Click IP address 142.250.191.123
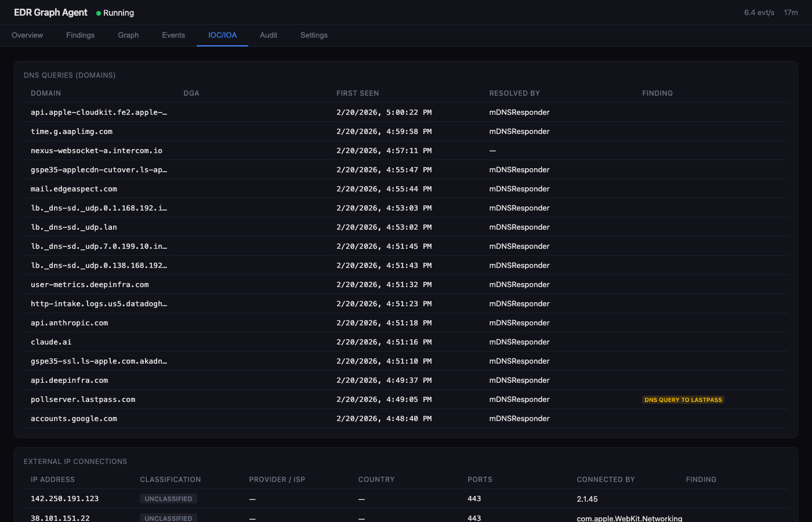This screenshot has width=812, height=522. [x=64, y=499]
